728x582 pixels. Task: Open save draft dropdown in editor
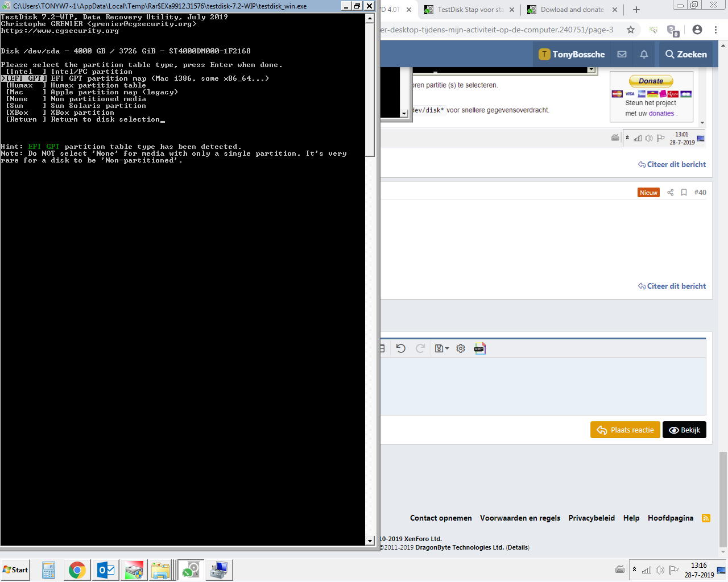tap(441, 348)
